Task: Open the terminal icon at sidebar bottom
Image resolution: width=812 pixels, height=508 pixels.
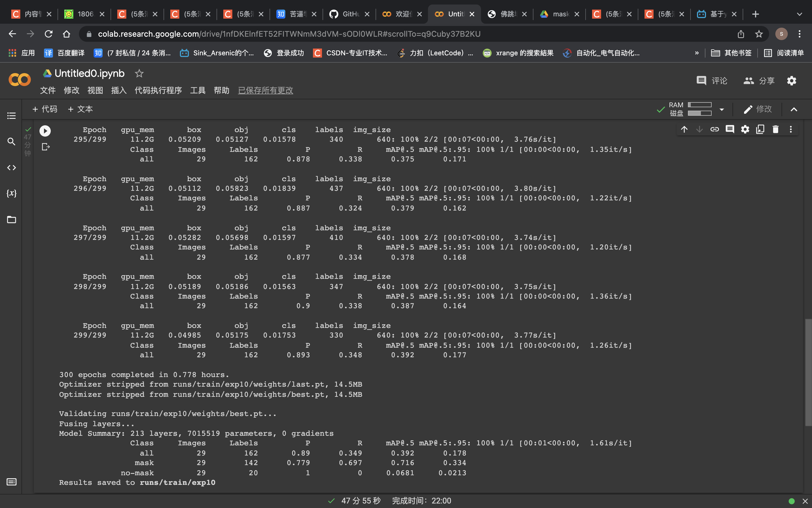Action: click(x=11, y=482)
